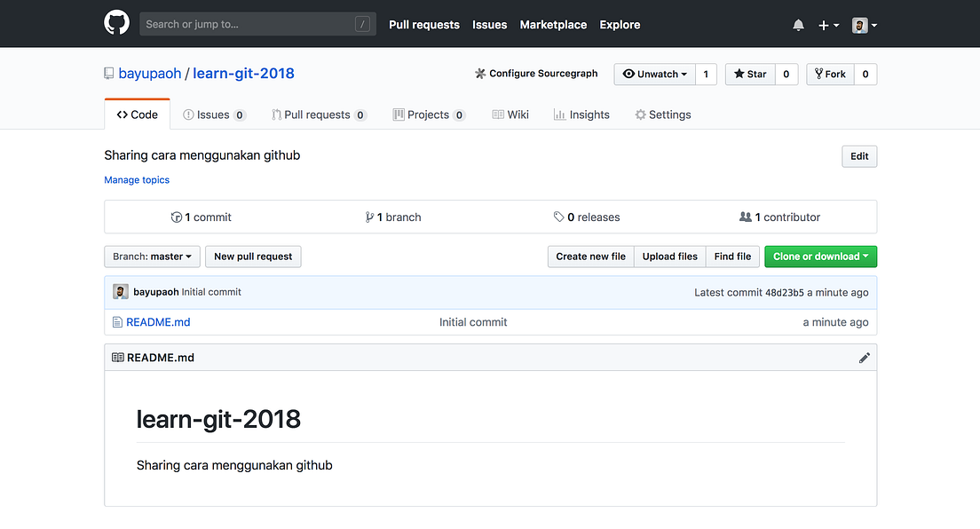Open the Manage topics link
This screenshot has height=529, width=980.
(136, 180)
